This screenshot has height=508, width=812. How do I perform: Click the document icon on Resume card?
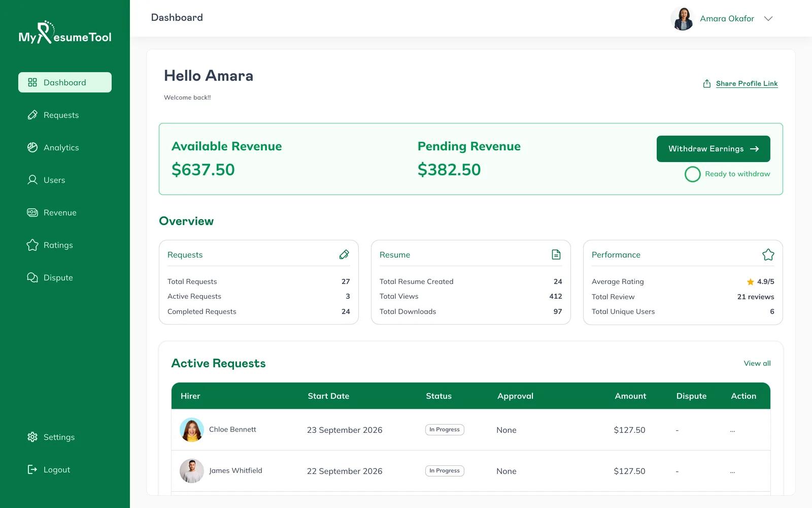pyautogui.click(x=556, y=255)
